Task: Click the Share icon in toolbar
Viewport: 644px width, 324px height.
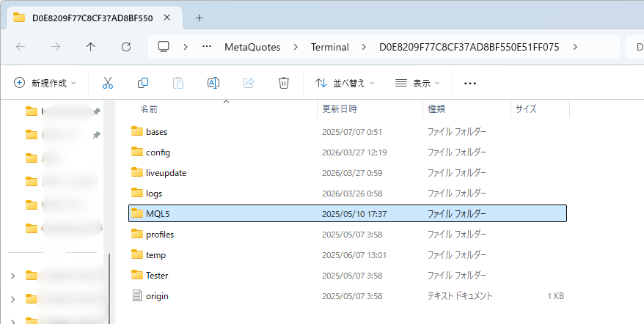Action: (249, 83)
